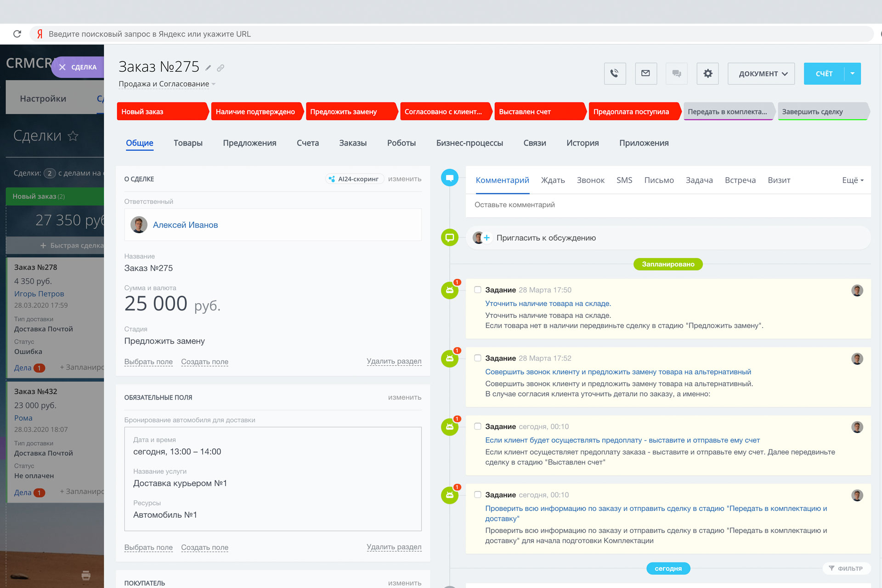882x588 pixels.
Task: Click the star icon next to Сделки
Action: (73, 136)
